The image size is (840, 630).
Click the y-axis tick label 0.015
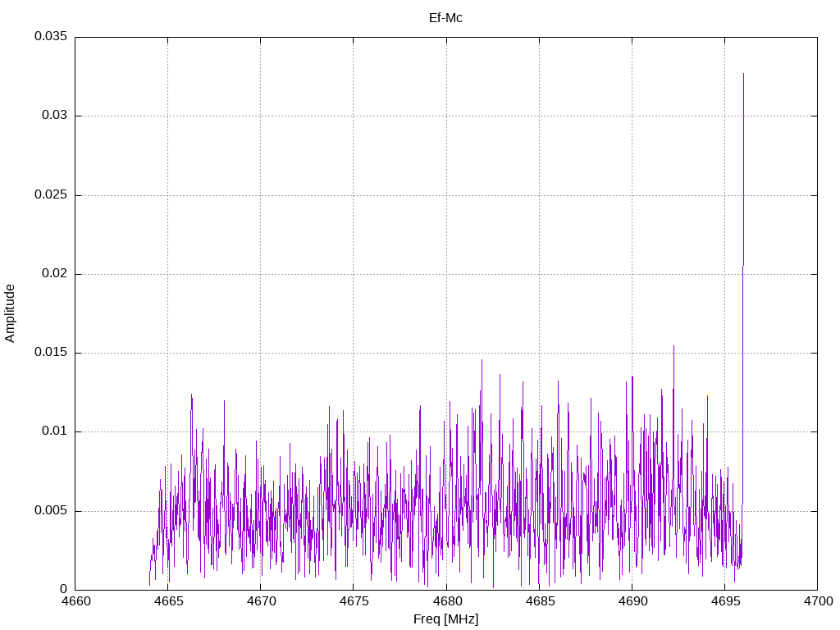click(51, 352)
